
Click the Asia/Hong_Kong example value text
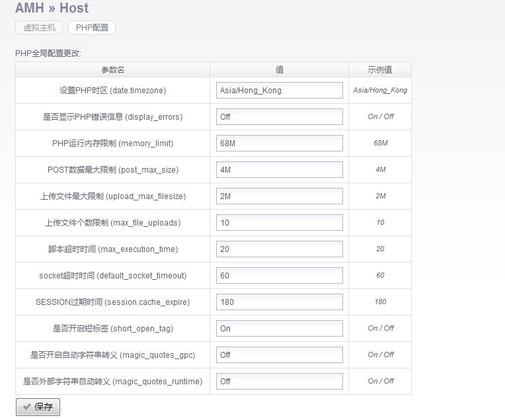380,90
